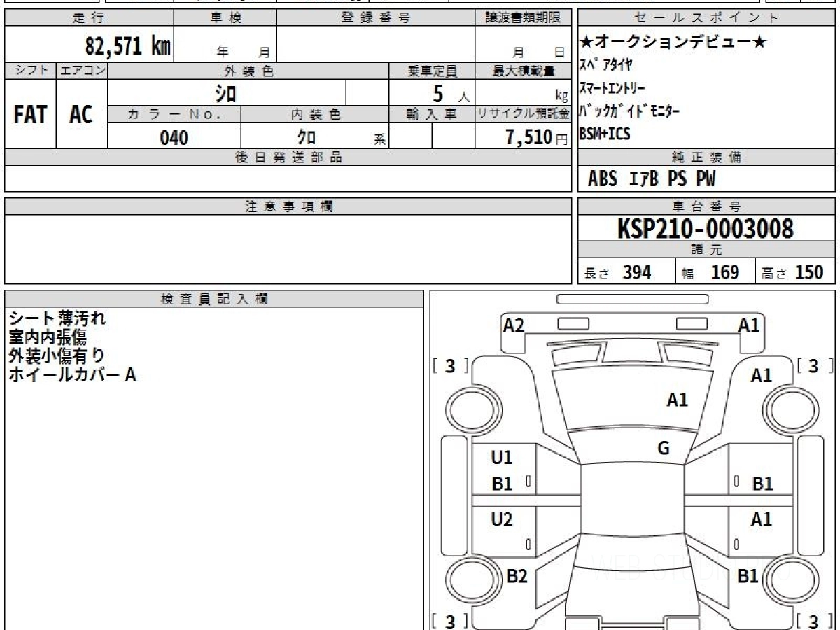Select interior color value クロ
Screen dimensions: 840x630
point(307,137)
